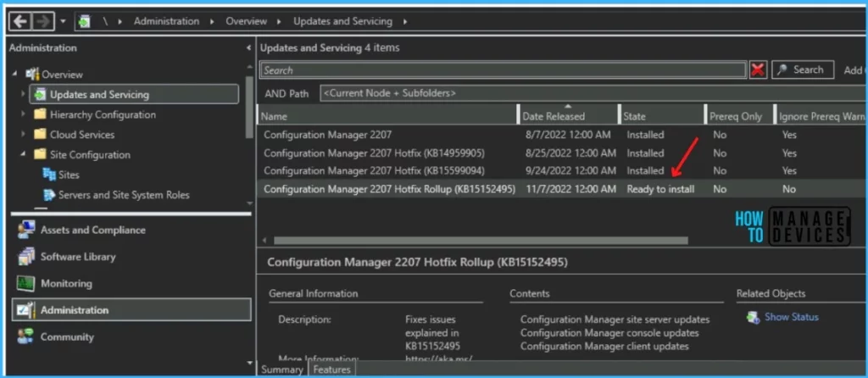Switch to Software Library workspace
The width and height of the screenshot is (868, 378).
tap(78, 257)
